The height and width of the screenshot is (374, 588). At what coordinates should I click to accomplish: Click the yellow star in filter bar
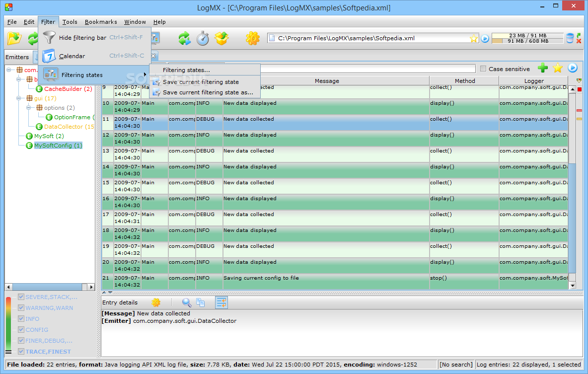[x=558, y=68]
